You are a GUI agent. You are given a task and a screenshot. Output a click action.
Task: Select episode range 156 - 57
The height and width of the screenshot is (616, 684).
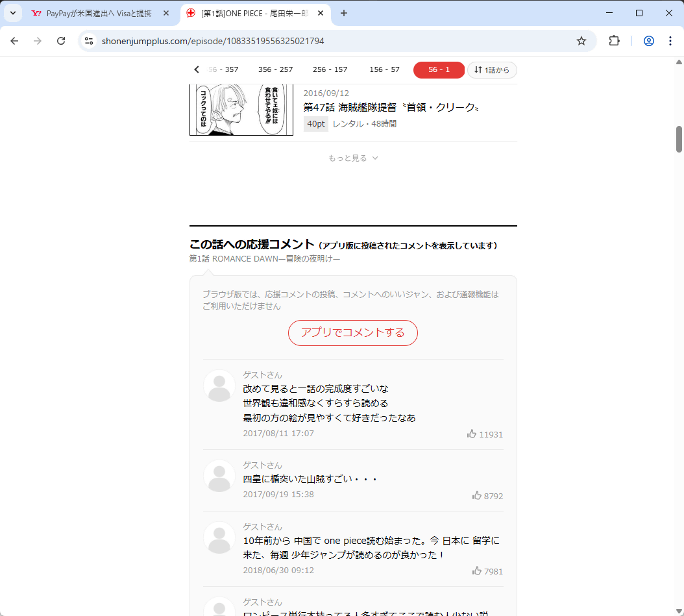click(384, 69)
